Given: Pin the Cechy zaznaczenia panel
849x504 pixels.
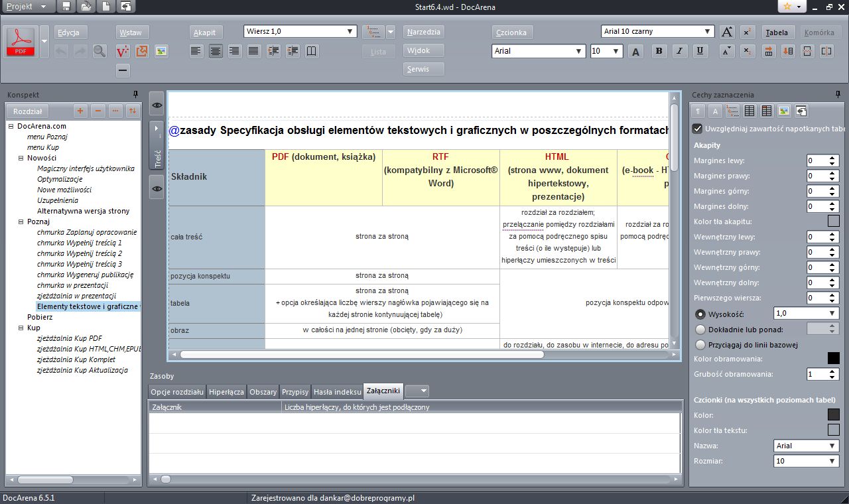Looking at the screenshot, I should point(838,95).
